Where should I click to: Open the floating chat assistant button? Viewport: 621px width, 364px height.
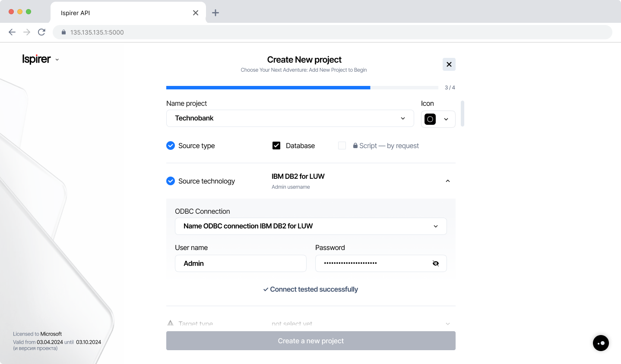(x=601, y=343)
